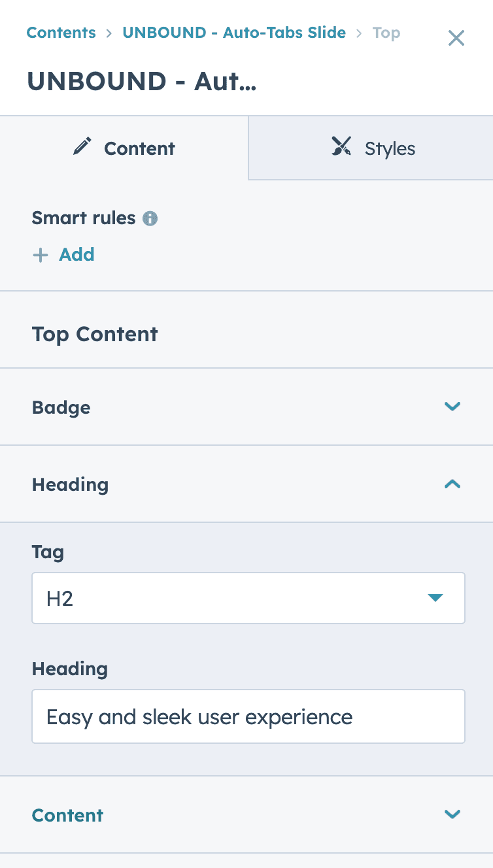The height and width of the screenshot is (868, 493).
Task: Click the Top breadcrumb item
Action: click(x=386, y=33)
